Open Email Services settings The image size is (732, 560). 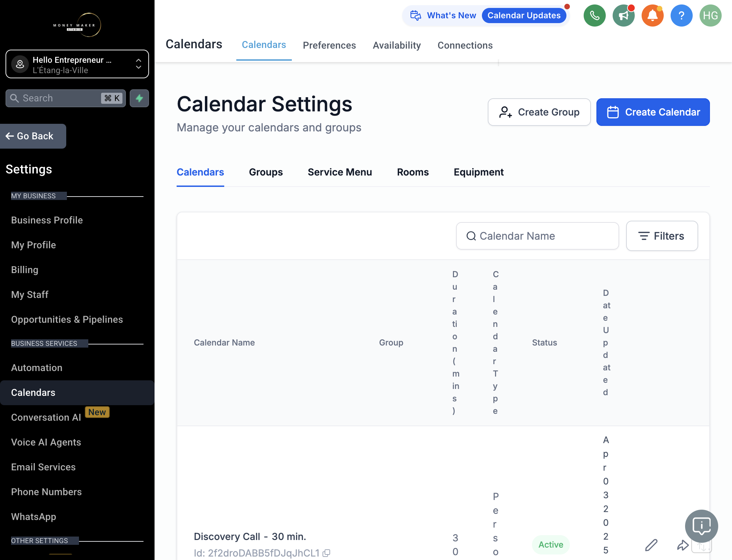tap(43, 467)
